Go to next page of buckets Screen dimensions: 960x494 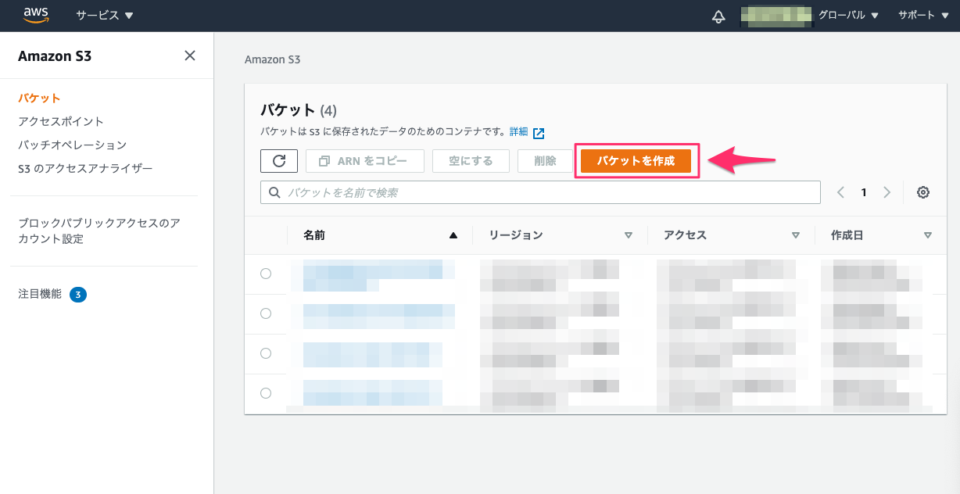click(887, 192)
